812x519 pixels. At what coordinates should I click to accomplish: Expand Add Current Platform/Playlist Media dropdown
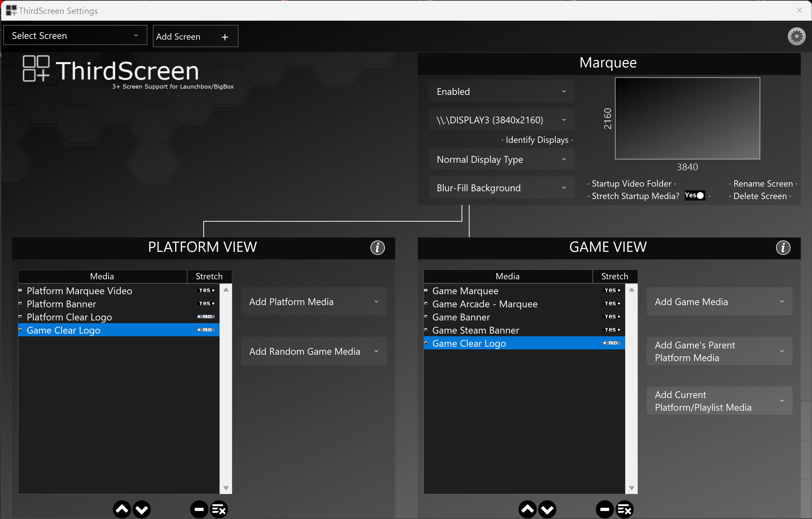tap(720, 401)
